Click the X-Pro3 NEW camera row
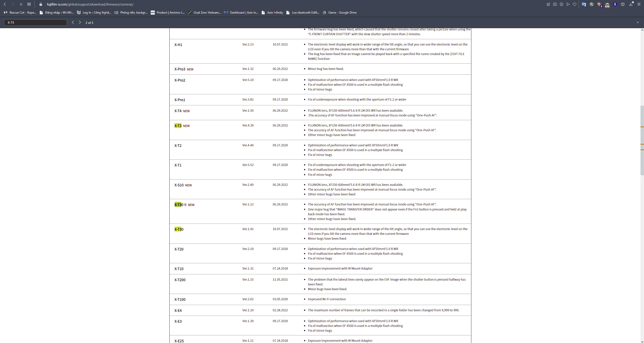Screen dimensions: 644x343 (184, 69)
